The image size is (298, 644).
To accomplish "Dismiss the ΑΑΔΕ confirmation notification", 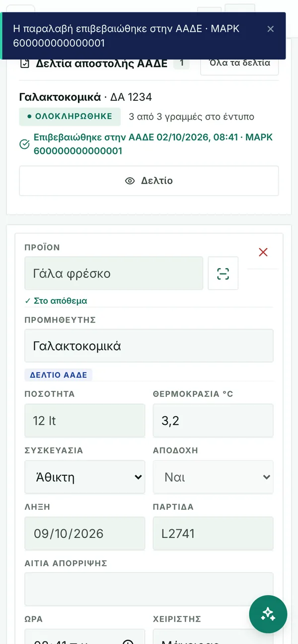I will [270, 29].
